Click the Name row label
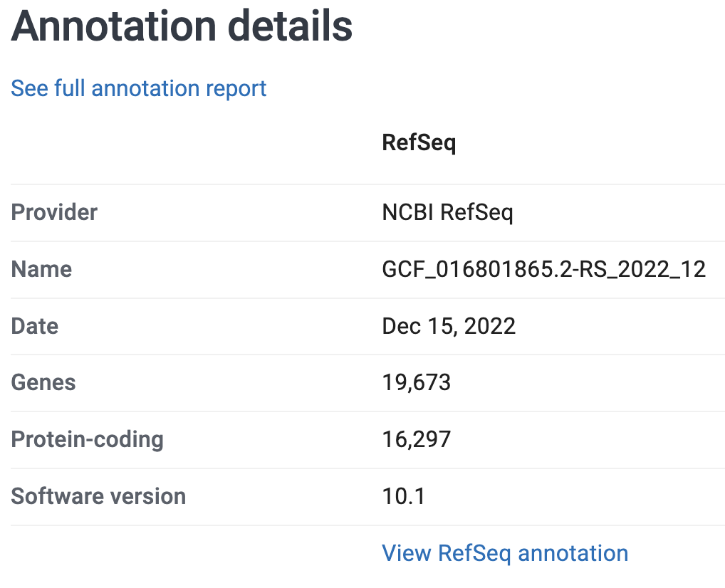 pyautogui.click(x=41, y=269)
